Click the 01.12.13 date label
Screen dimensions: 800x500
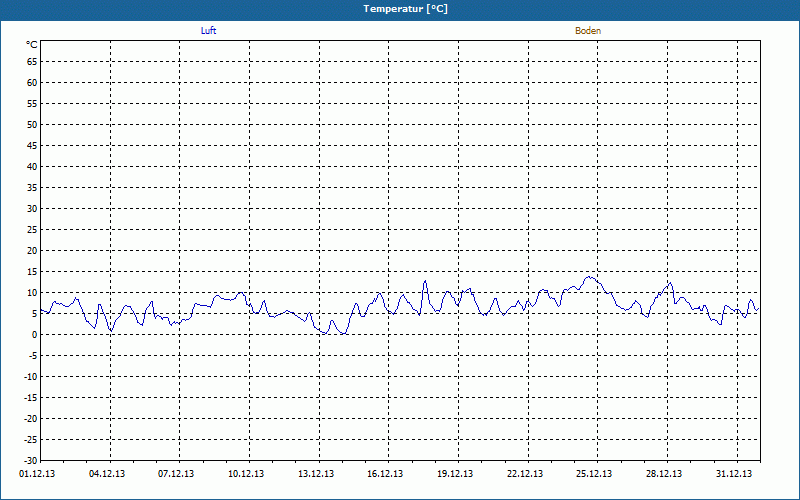[37, 474]
